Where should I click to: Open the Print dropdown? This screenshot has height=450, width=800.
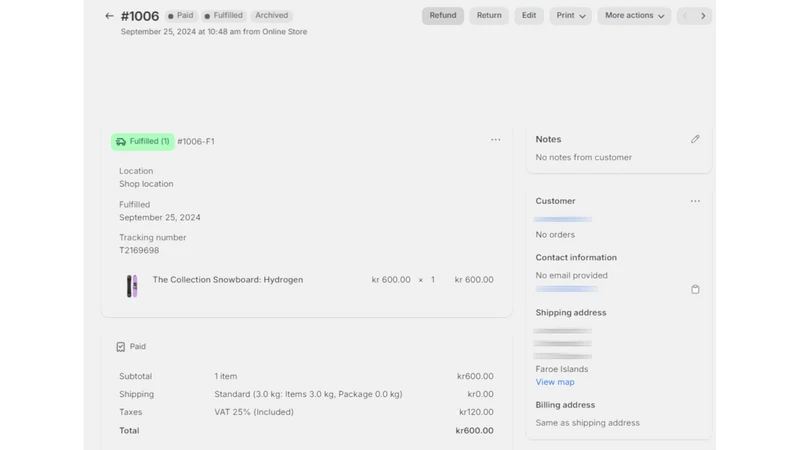point(570,16)
